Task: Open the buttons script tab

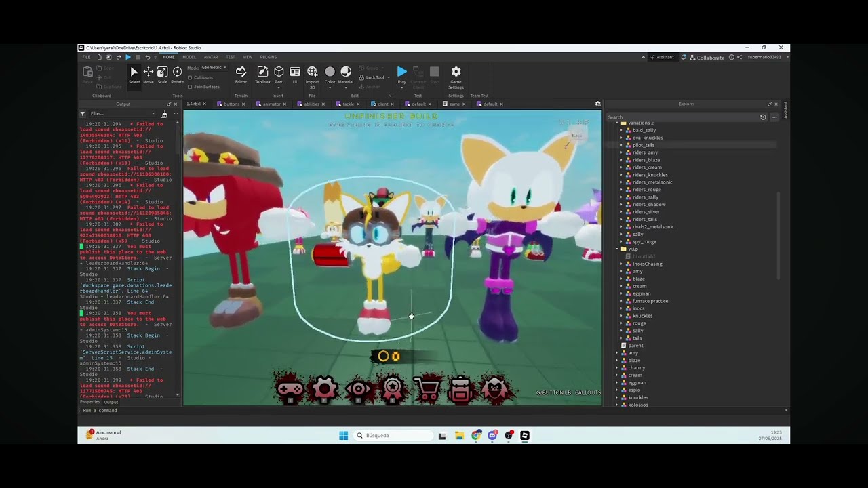Action: click(x=231, y=104)
